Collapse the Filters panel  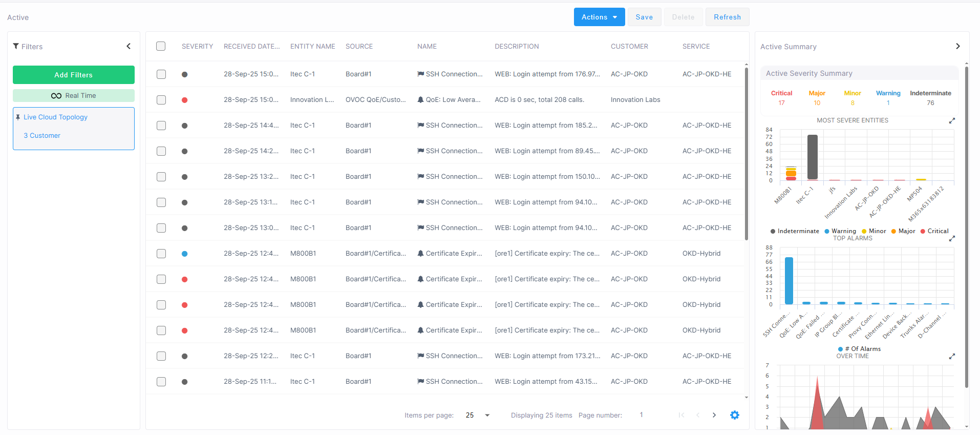(129, 46)
